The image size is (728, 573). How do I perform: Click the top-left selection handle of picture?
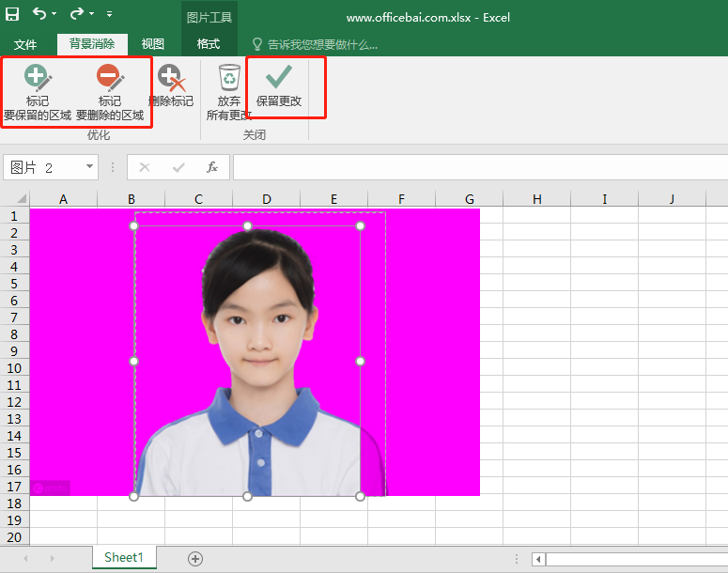click(133, 225)
